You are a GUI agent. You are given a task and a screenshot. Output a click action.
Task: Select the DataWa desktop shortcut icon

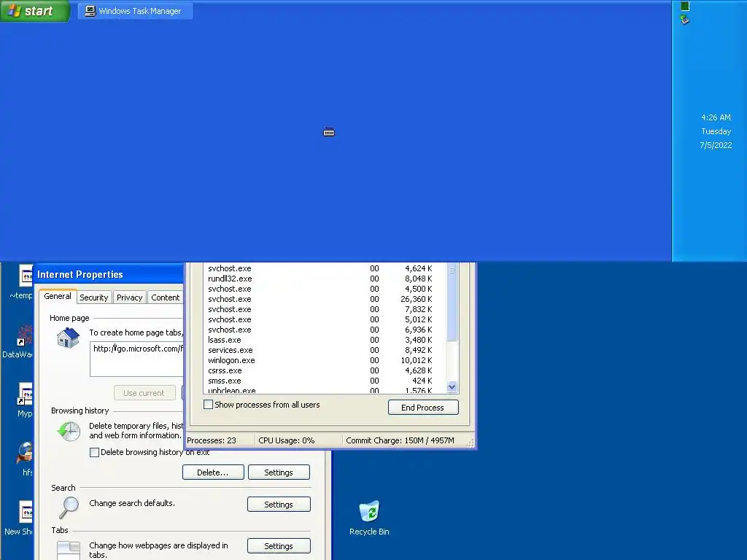[18, 342]
